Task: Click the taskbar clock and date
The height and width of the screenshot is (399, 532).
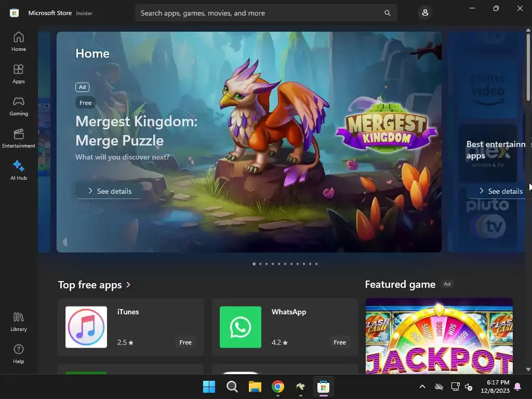Action: [495, 387]
